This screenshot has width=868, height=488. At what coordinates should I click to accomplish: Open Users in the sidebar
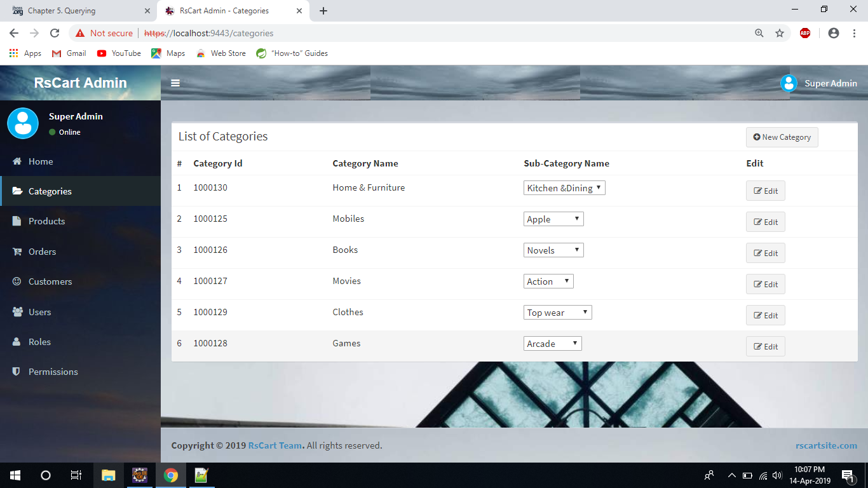(x=80, y=312)
